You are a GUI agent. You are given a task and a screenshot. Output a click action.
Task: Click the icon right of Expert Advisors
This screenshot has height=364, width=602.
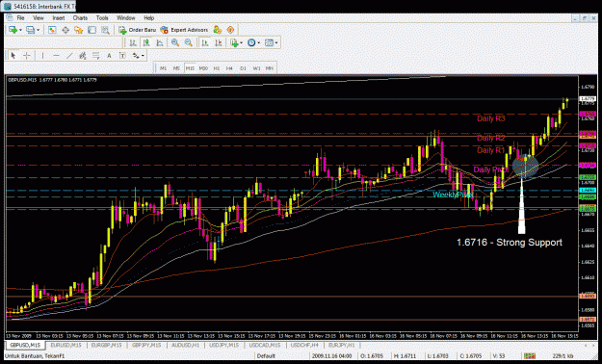point(218,30)
